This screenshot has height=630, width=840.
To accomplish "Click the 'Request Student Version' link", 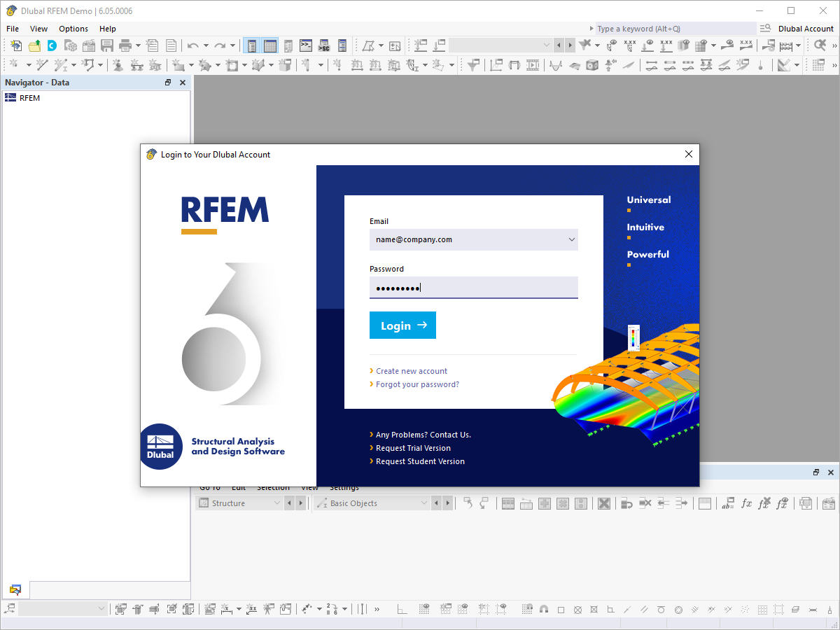I will (420, 461).
